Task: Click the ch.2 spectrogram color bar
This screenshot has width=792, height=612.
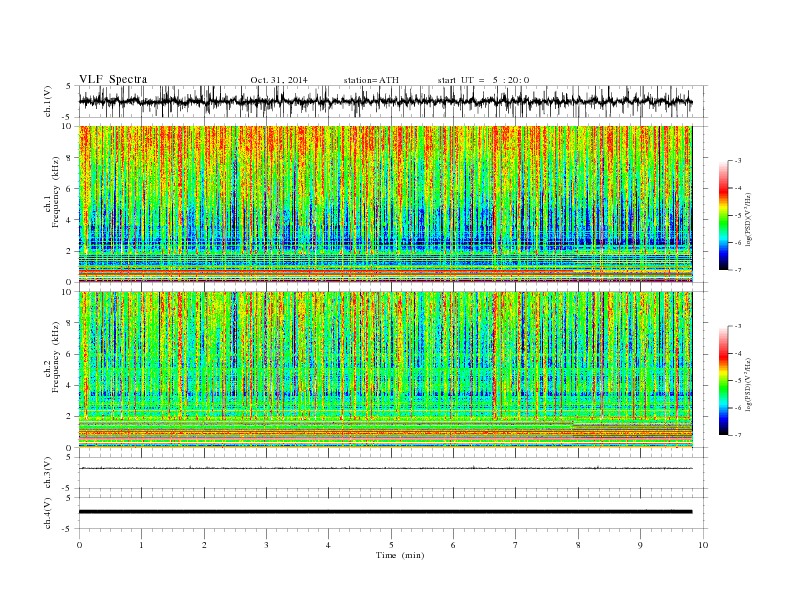Action: coord(723,381)
